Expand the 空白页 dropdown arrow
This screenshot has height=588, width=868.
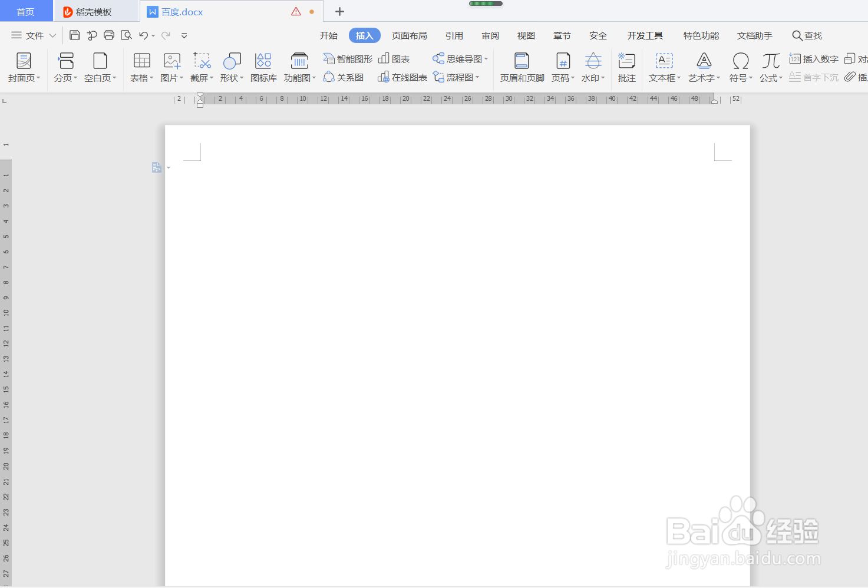pyautogui.click(x=114, y=78)
